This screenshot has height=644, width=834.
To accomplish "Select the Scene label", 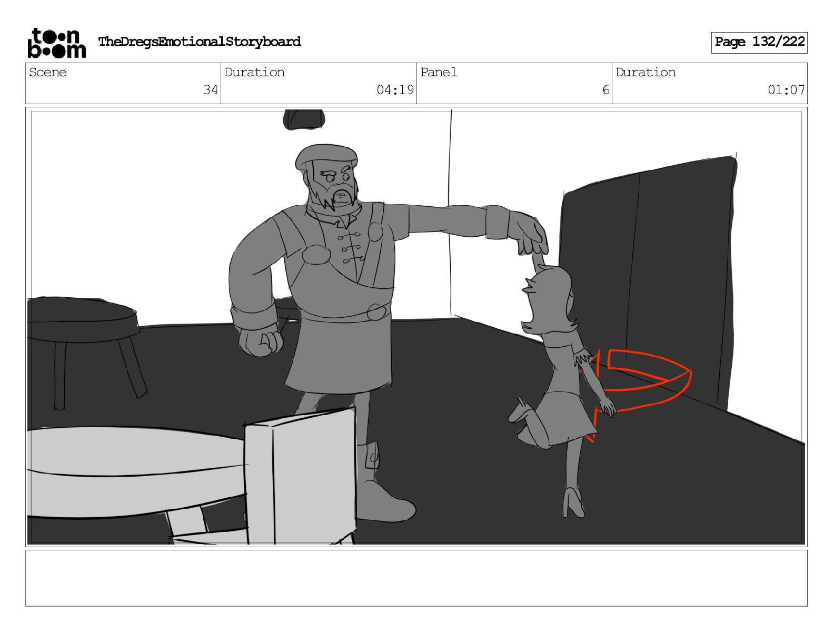I will 48,72.
